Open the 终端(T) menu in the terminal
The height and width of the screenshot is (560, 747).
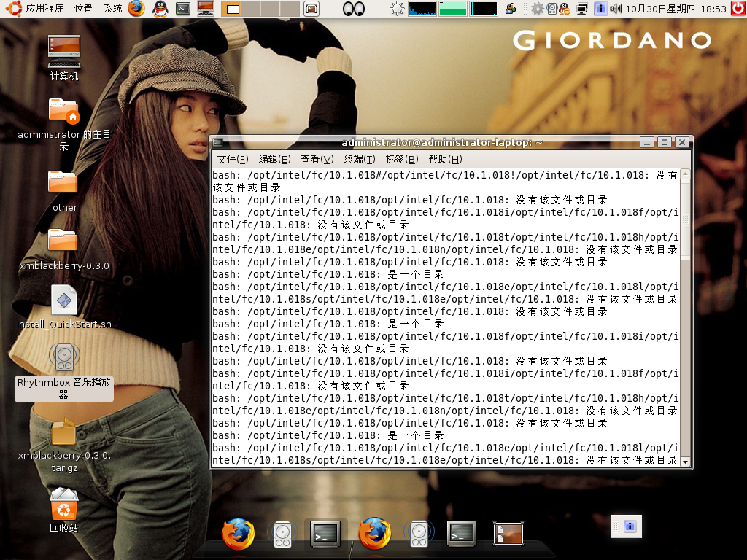[360, 159]
